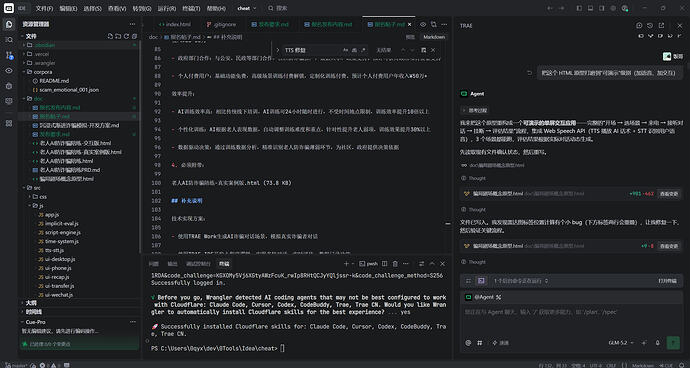Click 查看变更 for the +9 -8 change

(668, 246)
